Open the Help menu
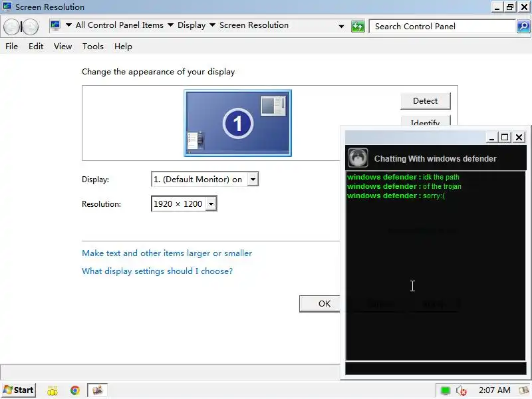532x399 pixels. pyautogui.click(x=123, y=46)
